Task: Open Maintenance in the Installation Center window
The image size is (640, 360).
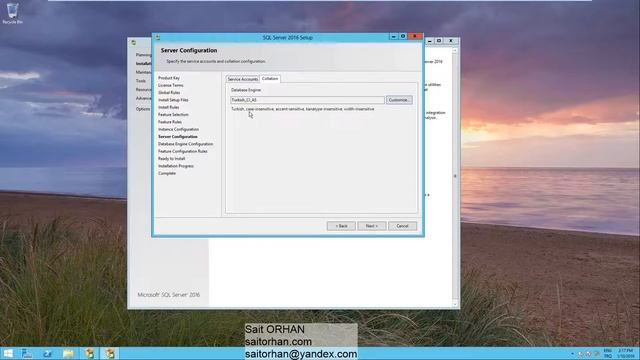Action: 143,72
